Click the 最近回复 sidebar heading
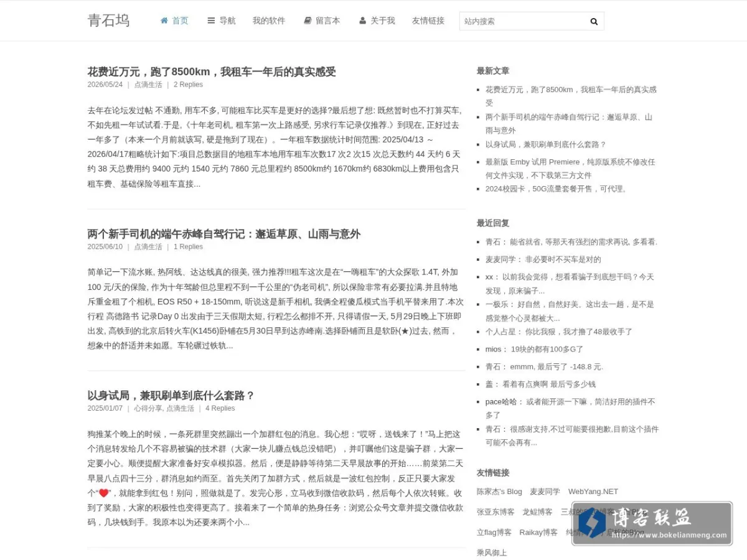This screenshot has height=560, width=747. pyautogui.click(x=493, y=223)
